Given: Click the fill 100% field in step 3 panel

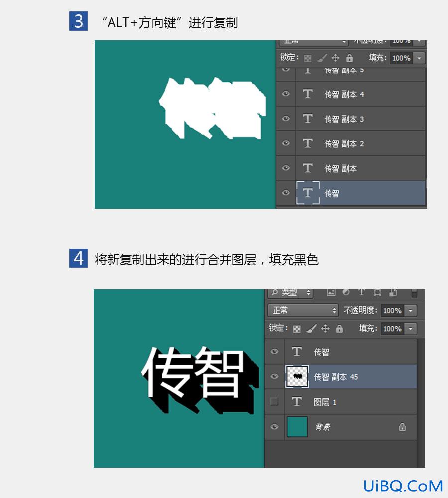Looking at the screenshot, I should 402,58.
